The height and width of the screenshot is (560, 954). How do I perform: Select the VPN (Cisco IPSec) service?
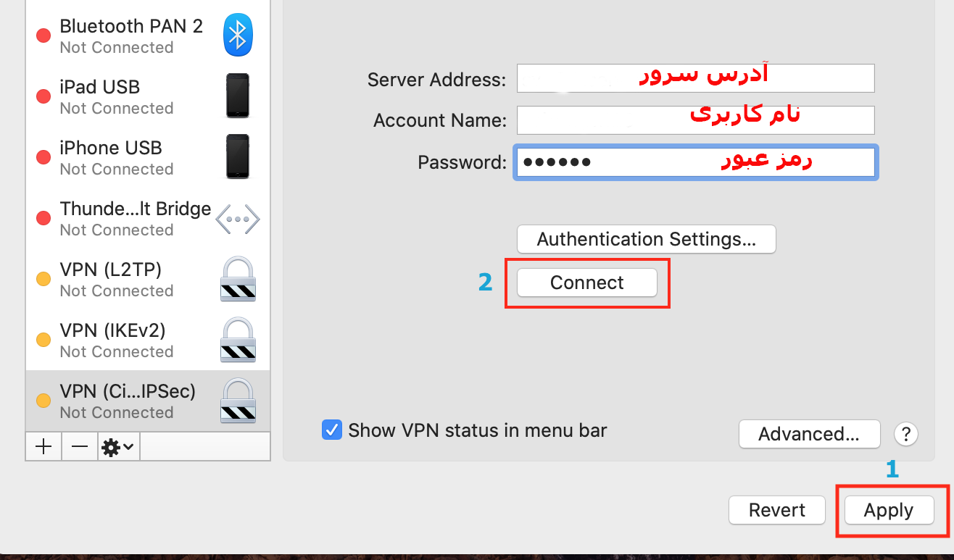coord(127,401)
